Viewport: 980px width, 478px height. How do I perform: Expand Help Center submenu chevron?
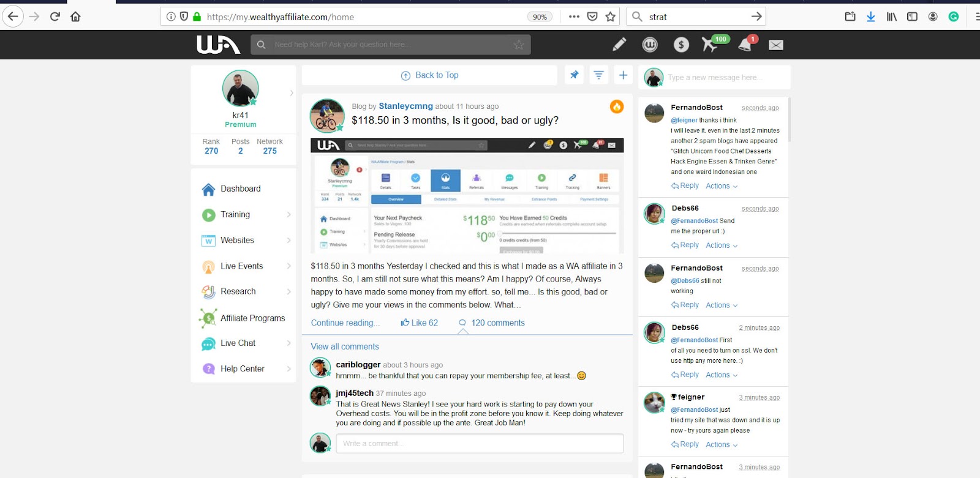pos(288,369)
